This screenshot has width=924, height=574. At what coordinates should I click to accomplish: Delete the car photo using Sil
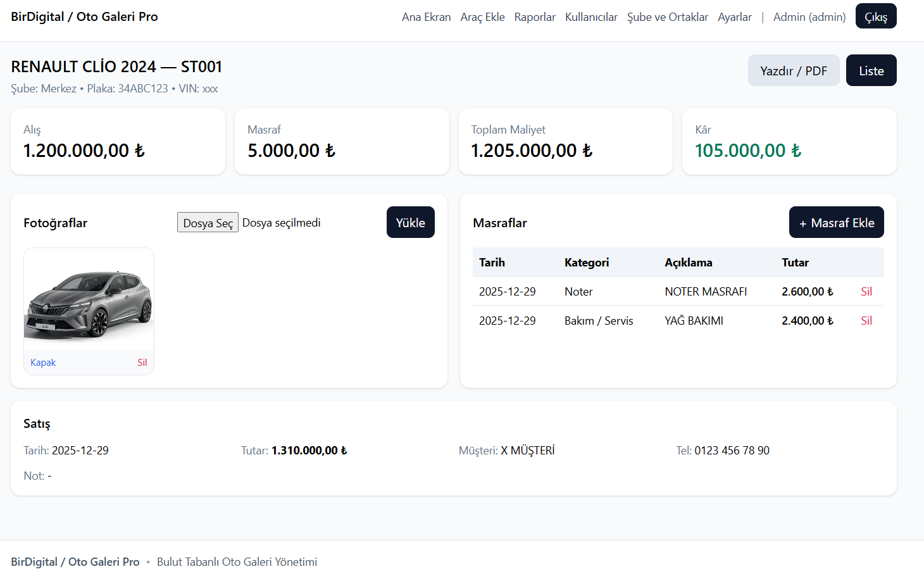point(142,363)
